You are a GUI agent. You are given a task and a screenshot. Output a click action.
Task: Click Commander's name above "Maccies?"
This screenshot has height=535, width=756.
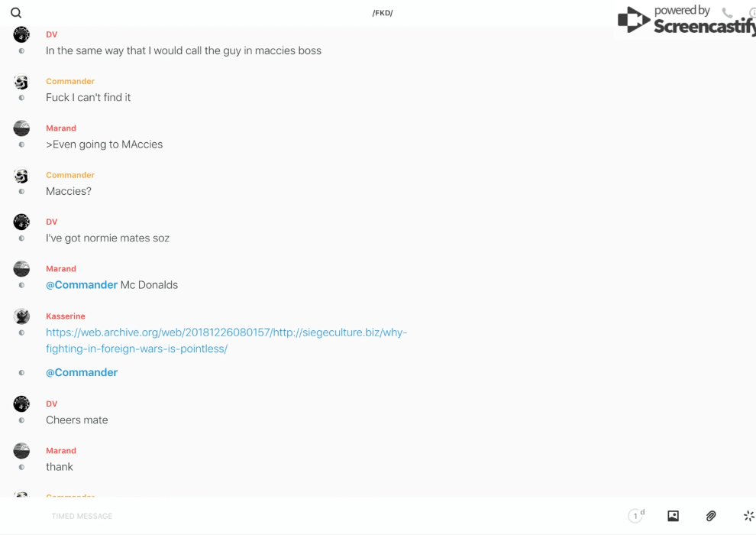pos(70,175)
